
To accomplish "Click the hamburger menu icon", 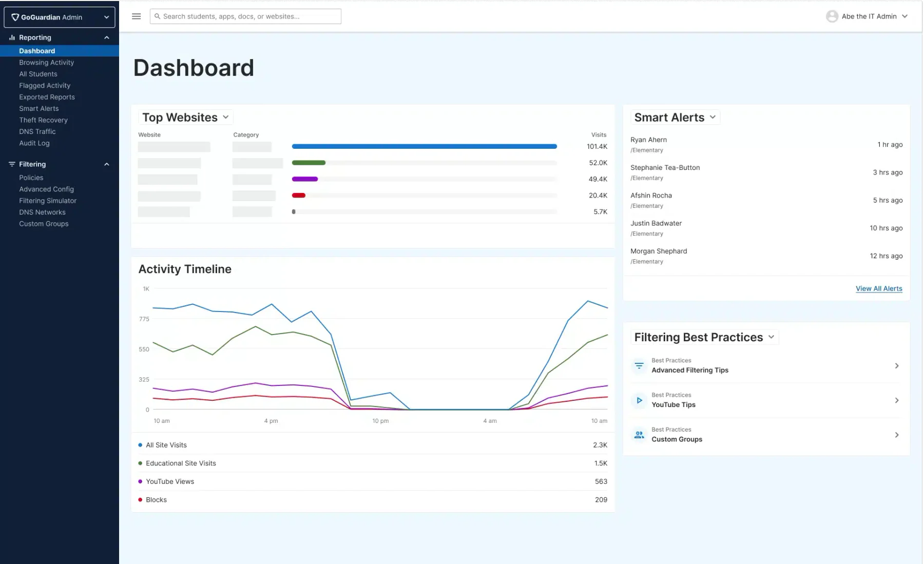I will [136, 16].
